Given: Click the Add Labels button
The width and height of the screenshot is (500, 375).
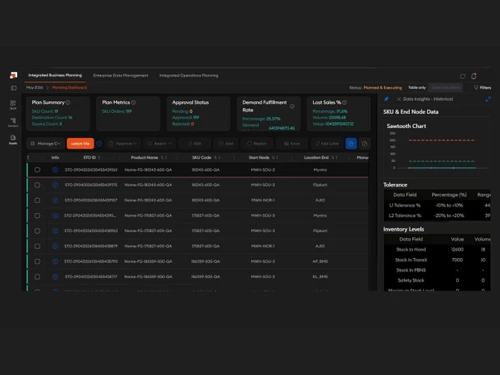Looking at the screenshot, I should pyautogui.click(x=327, y=144).
